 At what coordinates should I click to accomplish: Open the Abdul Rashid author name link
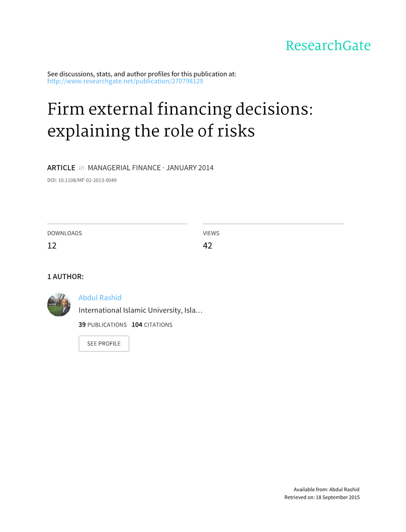100,297
